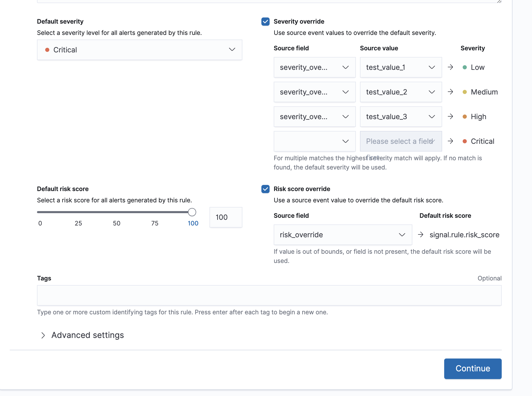Viewport: 532px width, 396px height.
Task: Click the arrow icon next to test_value_1
Action: point(451,67)
